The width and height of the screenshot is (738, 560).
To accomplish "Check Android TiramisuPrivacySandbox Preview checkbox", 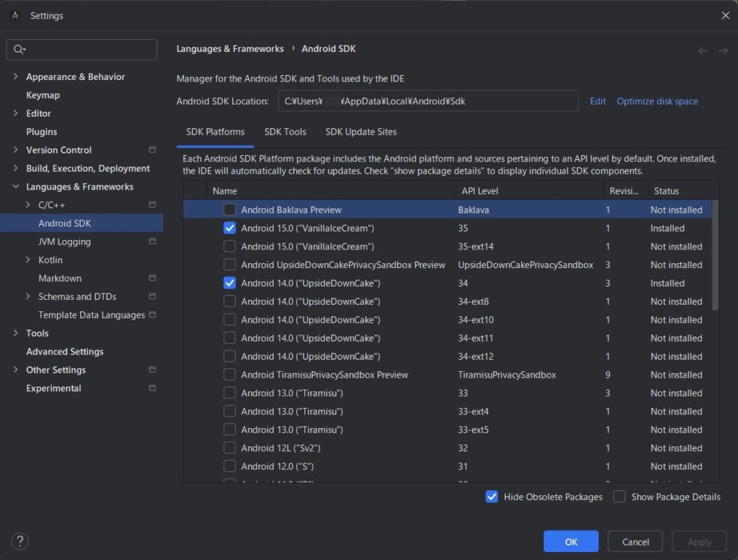I will click(230, 375).
